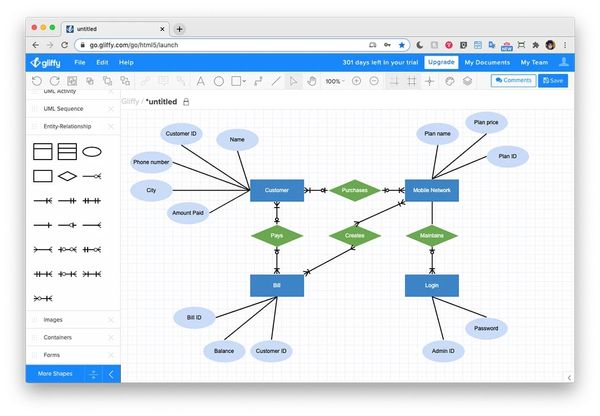Click the Redo arrow in toolbar
The height and width of the screenshot is (416, 600).
[54, 81]
